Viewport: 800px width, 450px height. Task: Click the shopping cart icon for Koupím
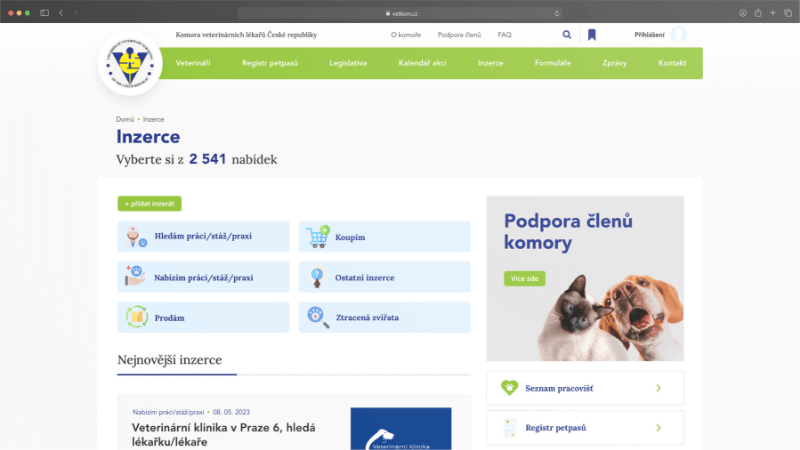click(x=319, y=237)
